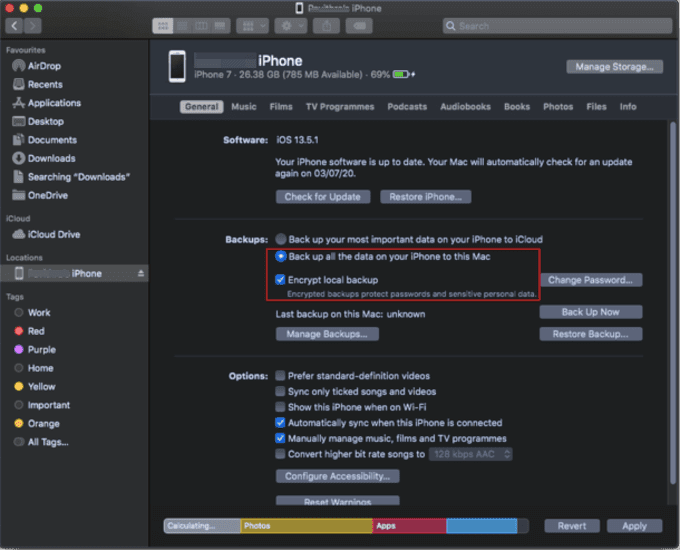Select back up all data to this Mac
Image resolution: width=680 pixels, height=550 pixels.
281,256
